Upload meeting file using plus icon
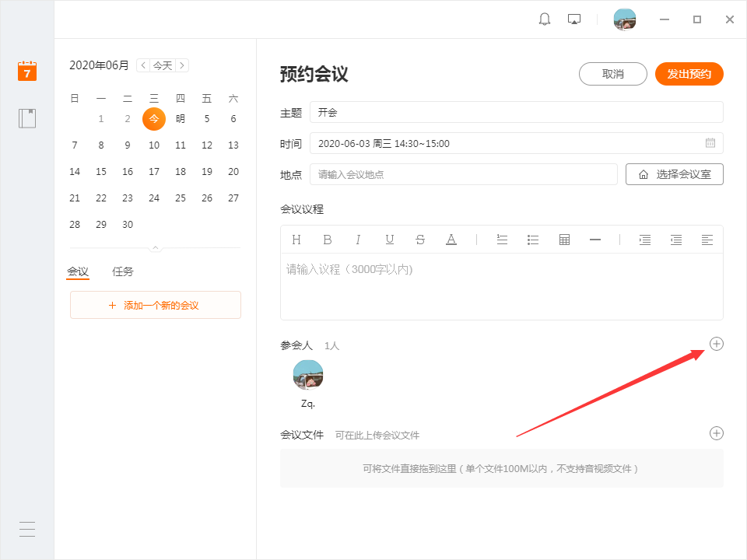Viewport: 747px width, 560px height. pyautogui.click(x=717, y=433)
